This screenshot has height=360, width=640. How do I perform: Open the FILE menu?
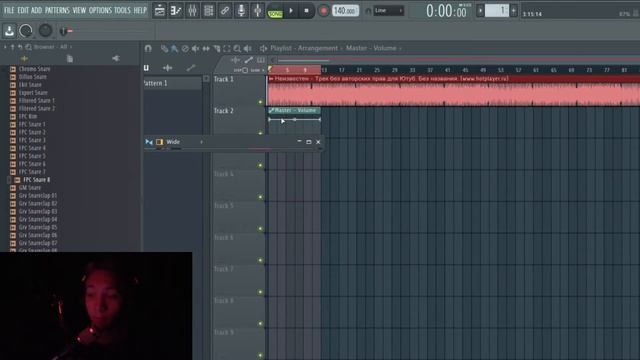click(9, 10)
